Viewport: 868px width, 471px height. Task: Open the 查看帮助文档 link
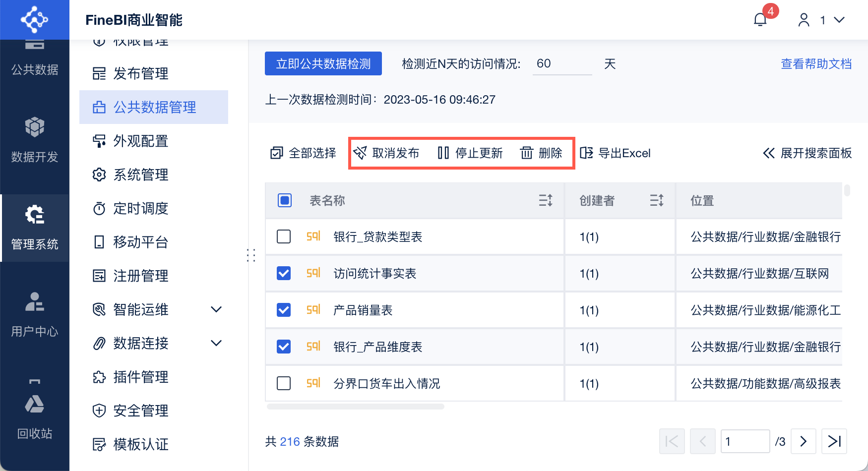click(816, 63)
